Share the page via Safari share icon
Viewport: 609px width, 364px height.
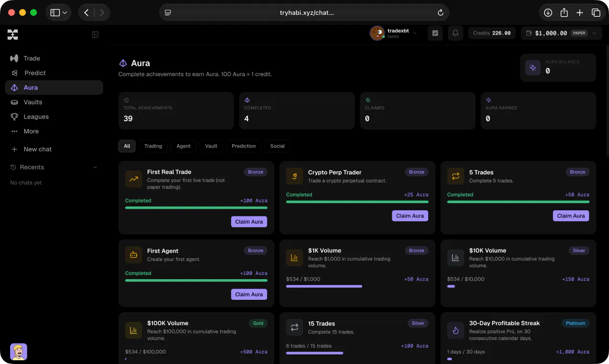click(564, 12)
